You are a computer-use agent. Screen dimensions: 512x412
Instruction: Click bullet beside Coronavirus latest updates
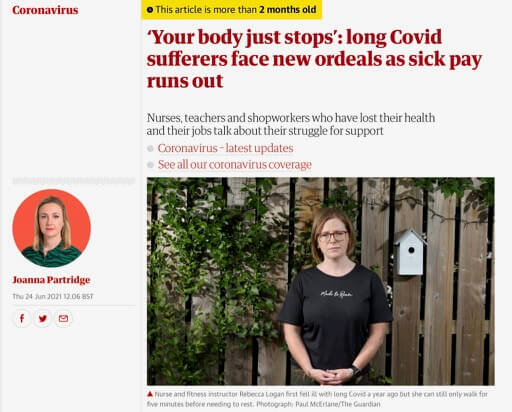[150, 148]
